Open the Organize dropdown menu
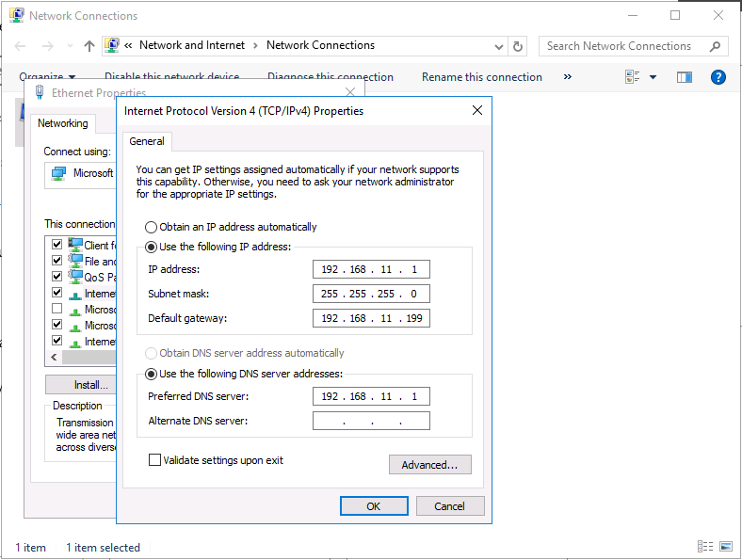742x560 pixels. click(x=47, y=76)
